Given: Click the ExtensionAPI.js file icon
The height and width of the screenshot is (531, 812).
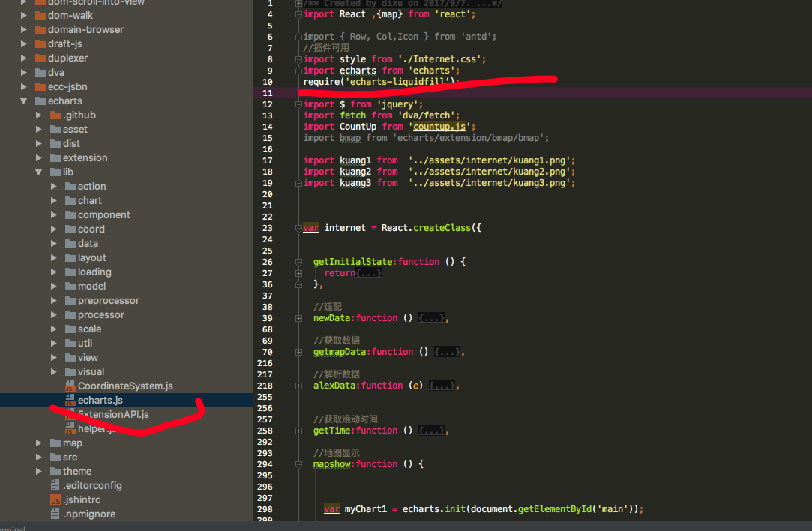Looking at the screenshot, I should [x=69, y=414].
